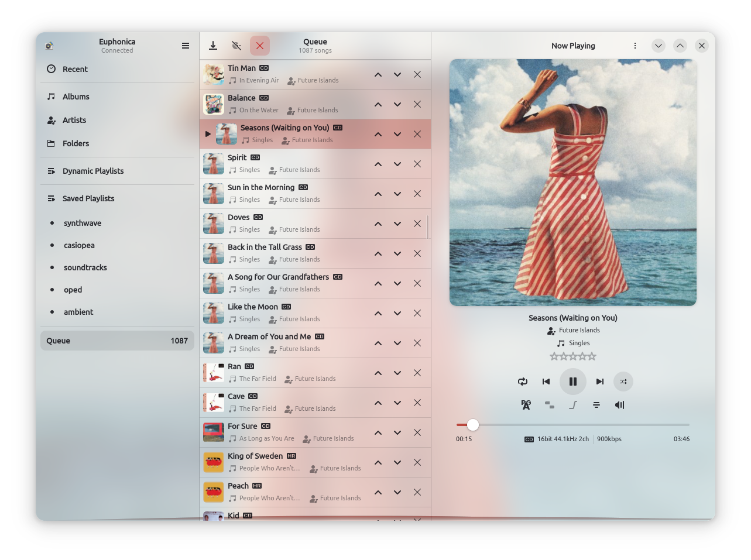Move Tin Man down in the queue

click(x=397, y=74)
